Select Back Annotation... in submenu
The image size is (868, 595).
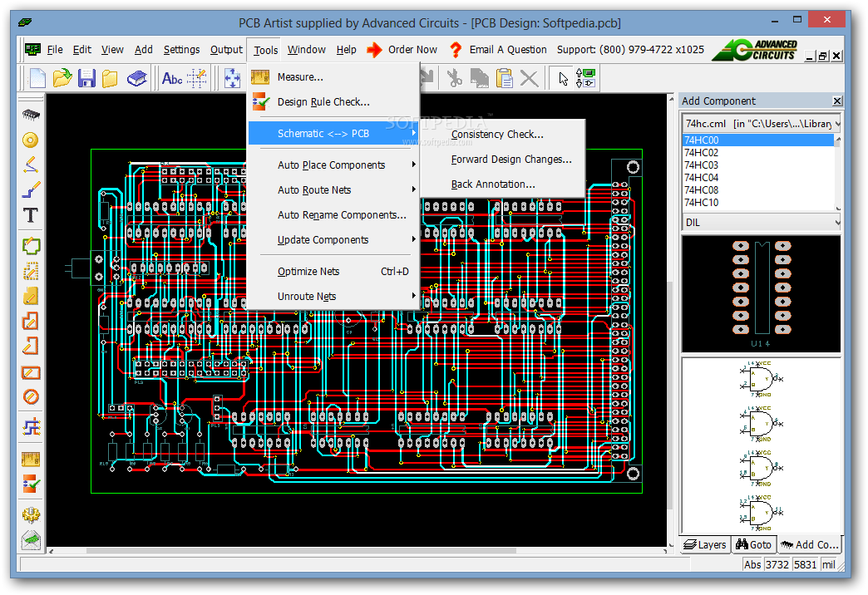(503, 184)
